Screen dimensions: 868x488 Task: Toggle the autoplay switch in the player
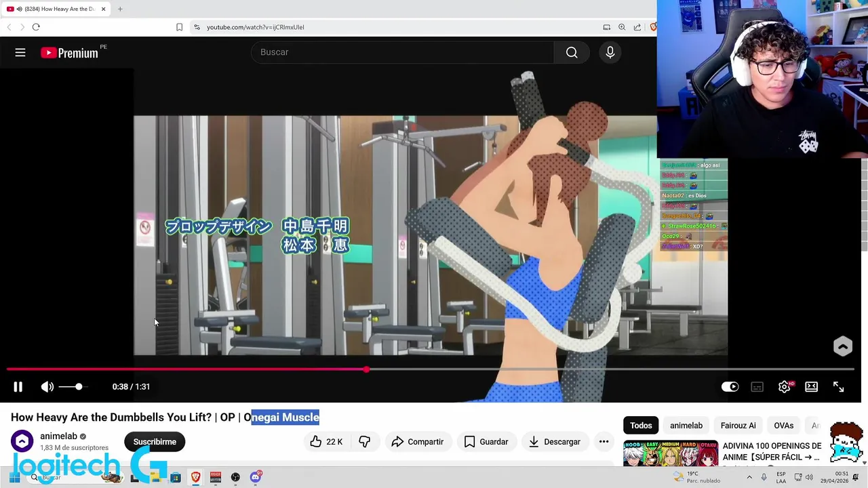[x=730, y=386]
